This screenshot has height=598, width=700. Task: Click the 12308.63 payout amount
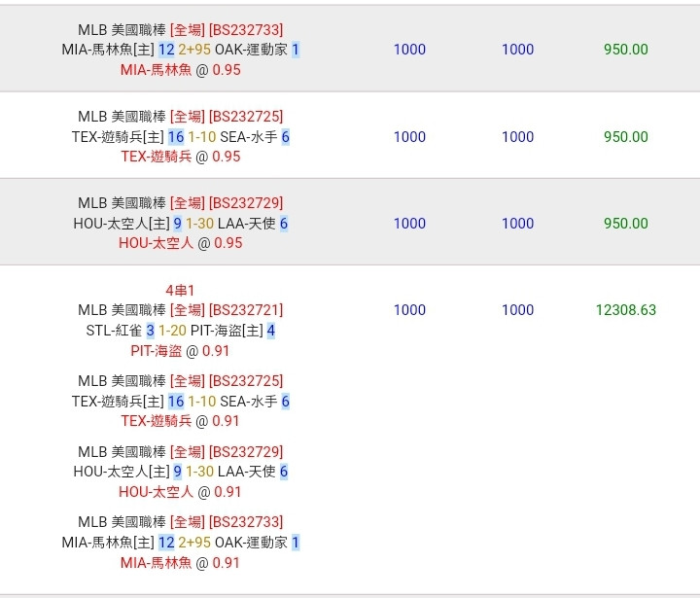point(625,310)
